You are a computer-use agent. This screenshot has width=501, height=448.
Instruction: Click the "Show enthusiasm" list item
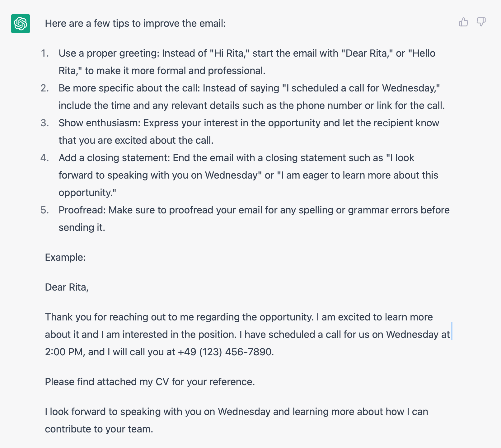tap(99, 123)
